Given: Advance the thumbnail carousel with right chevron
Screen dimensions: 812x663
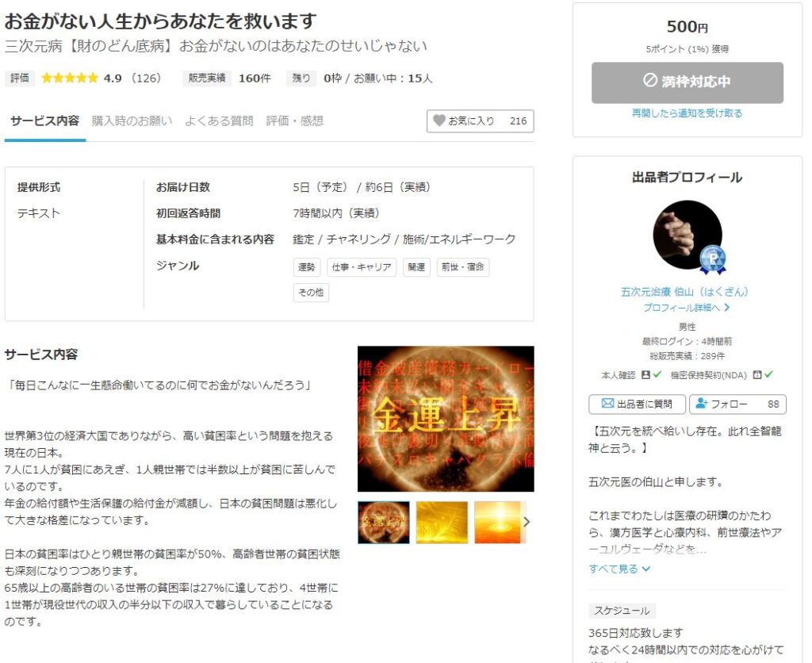Looking at the screenshot, I should [527, 522].
